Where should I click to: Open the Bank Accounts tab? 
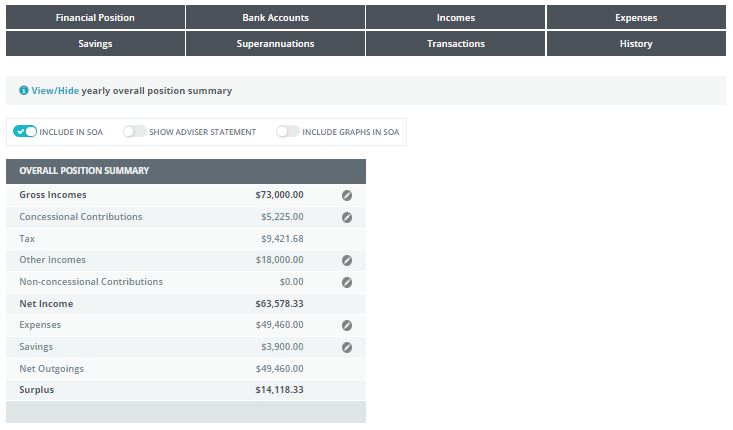pyautogui.click(x=275, y=17)
